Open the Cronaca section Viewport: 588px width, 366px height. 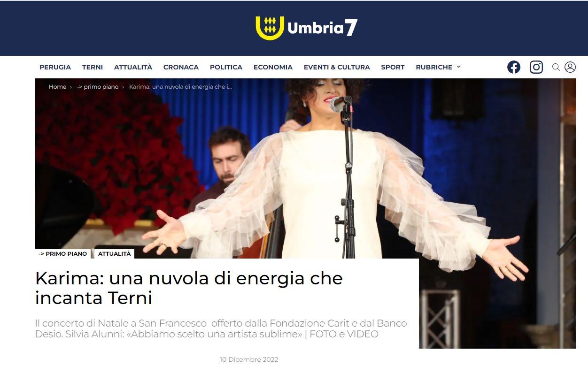[x=181, y=67]
